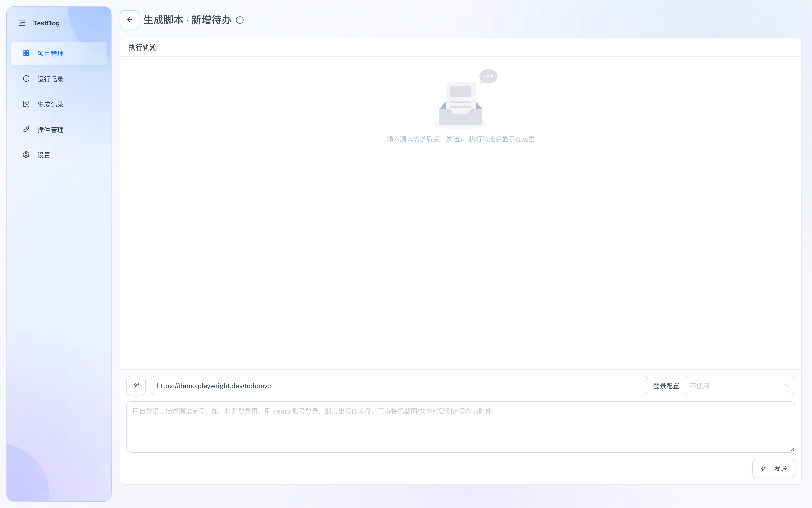This screenshot has height=508, width=812.
Task: Click the textarea resize handle
Action: (792, 450)
